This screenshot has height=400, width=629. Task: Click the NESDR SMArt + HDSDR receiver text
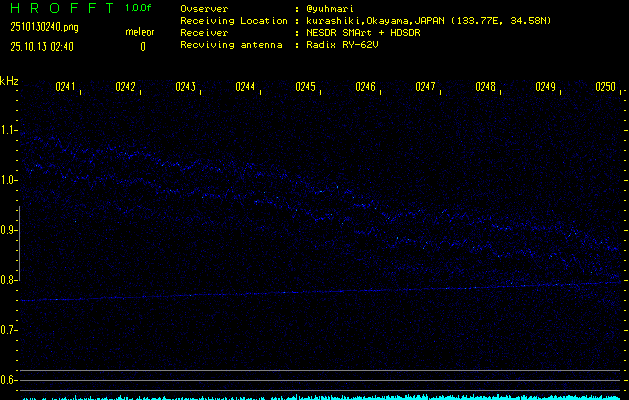pyautogui.click(x=362, y=32)
